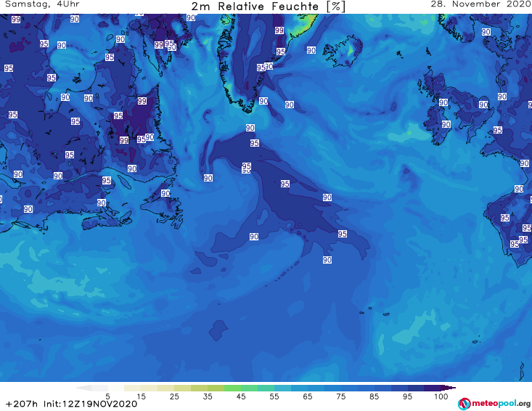Screen dimensions: 532x411
Task: Click colorbar tick label "55"
Action: point(274,396)
